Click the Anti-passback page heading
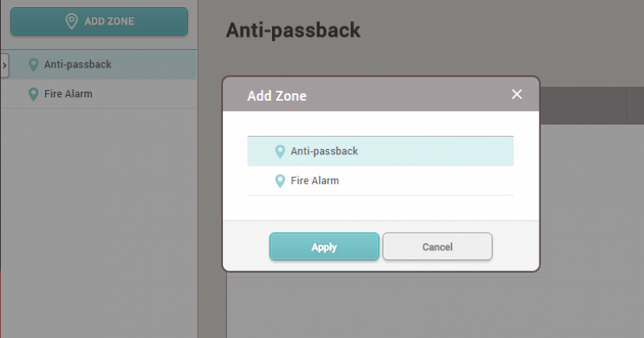The width and height of the screenshot is (644, 338). pyautogui.click(x=292, y=31)
